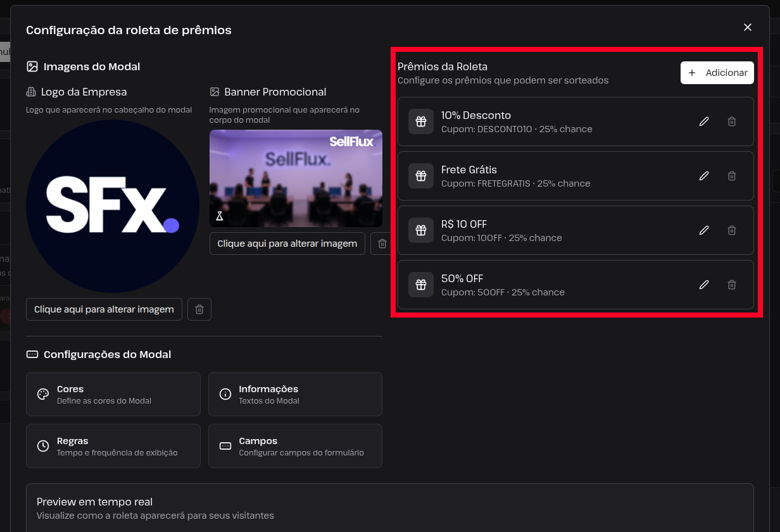The width and height of the screenshot is (780, 532).
Task: Click the Prêmios da Roleta heading
Action: click(x=443, y=66)
